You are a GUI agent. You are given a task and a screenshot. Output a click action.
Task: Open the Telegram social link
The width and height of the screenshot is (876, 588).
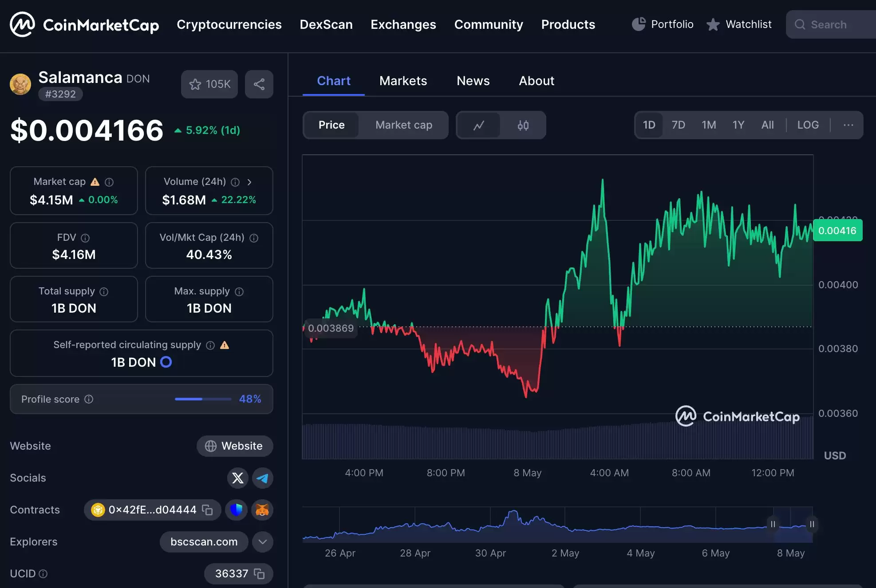tap(263, 478)
